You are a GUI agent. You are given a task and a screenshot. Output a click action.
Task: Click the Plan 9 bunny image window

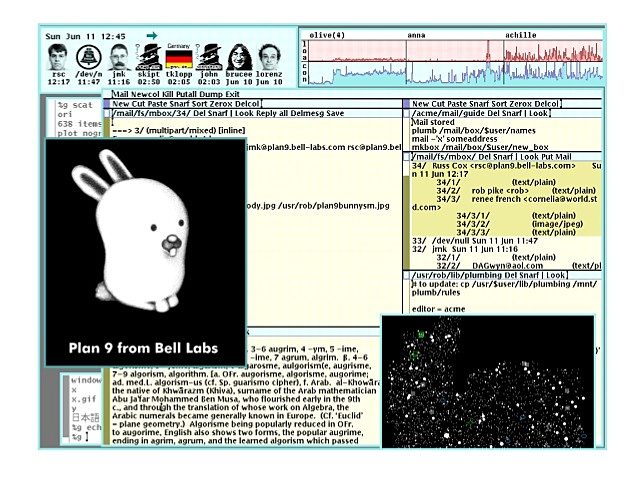point(146,252)
